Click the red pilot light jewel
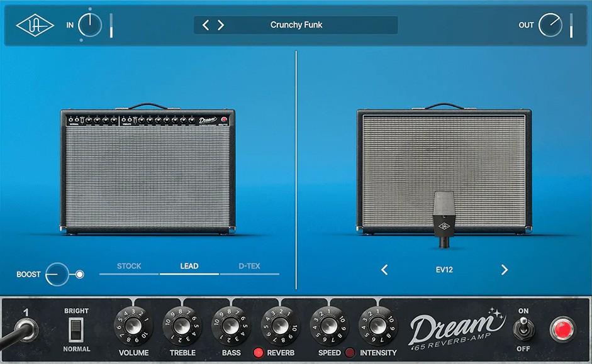The width and height of the screenshot is (592, 364). [562, 329]
